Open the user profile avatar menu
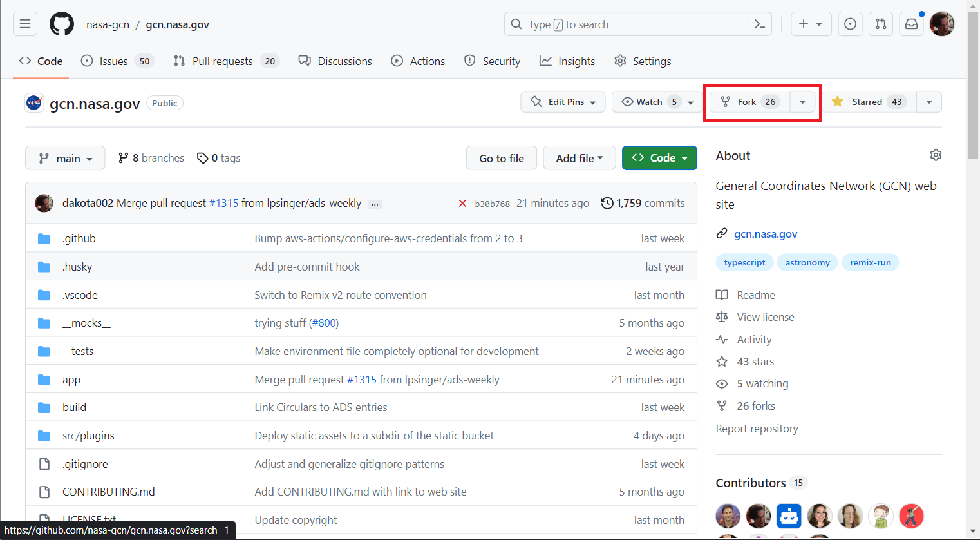The image size is (980, 540). point(942,24)
